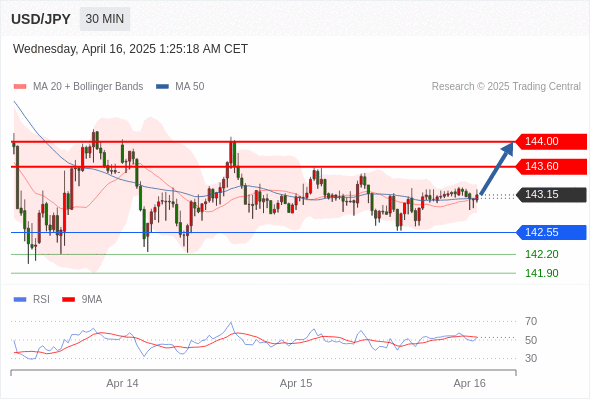The width and height of the screenshot is (590, 400).
Task: Click the 9MA red legend swatch
Action: [68, 300]
